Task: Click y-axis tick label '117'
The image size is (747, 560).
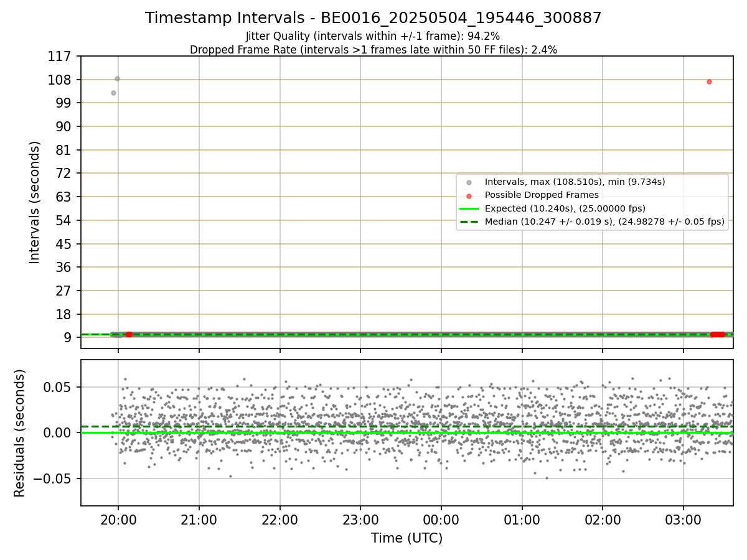Action: (61, 56)
